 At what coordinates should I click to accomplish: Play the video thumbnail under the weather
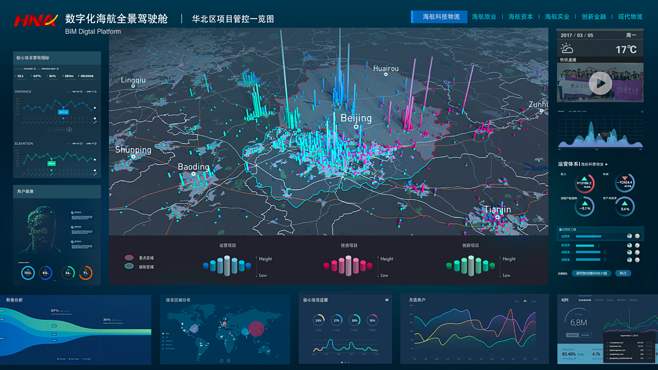click(600, 83)
